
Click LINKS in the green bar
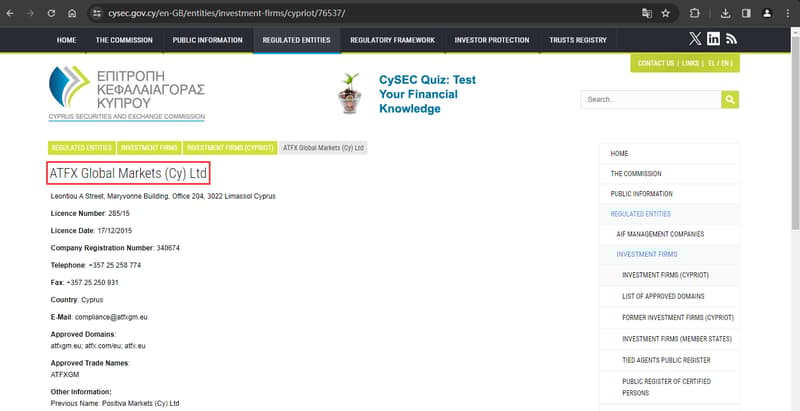(690, 63)
